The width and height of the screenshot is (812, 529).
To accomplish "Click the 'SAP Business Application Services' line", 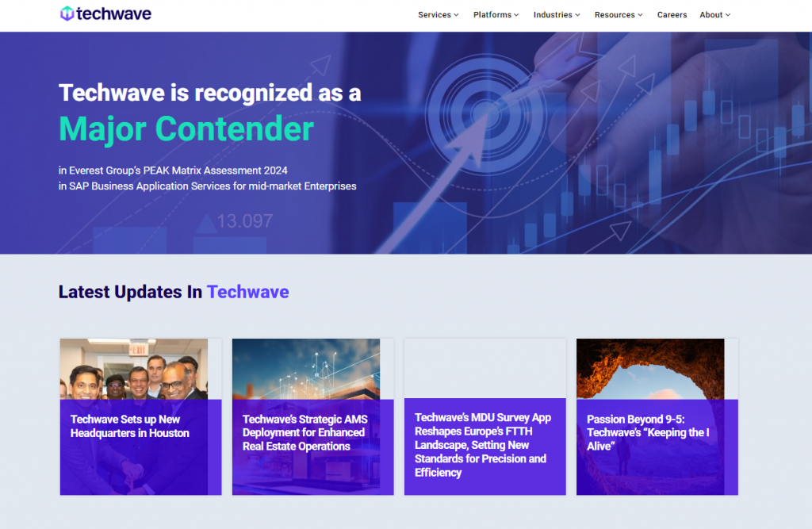I will coord(208,186).
